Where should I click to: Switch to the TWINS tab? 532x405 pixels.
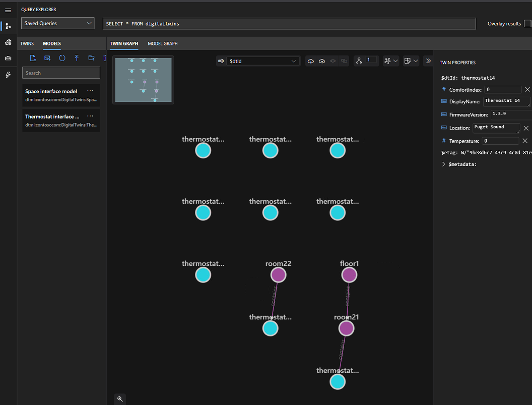coord(27,43)
